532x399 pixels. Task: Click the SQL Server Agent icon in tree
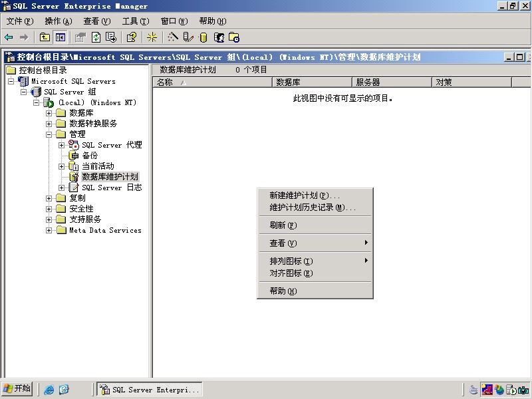74,144
